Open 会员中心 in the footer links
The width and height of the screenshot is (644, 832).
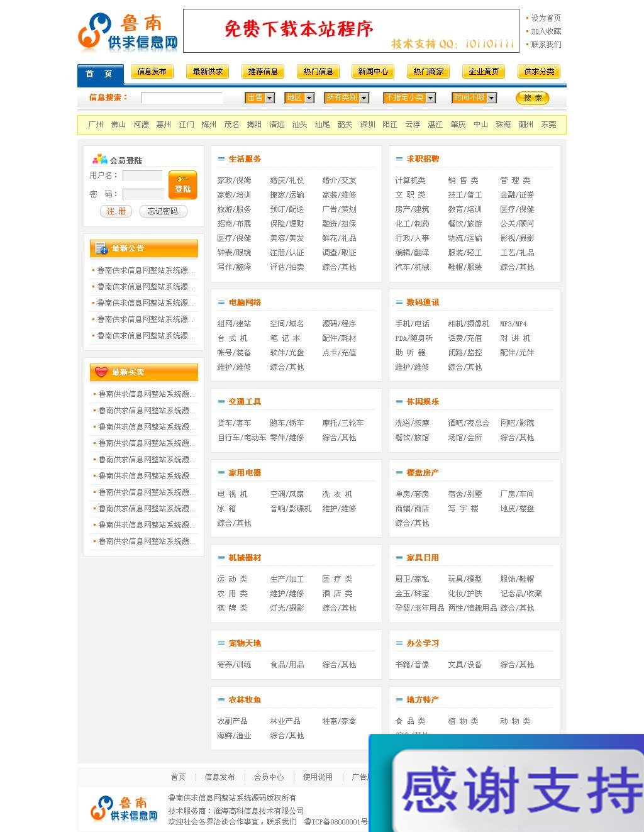click(x=269, y=777)
